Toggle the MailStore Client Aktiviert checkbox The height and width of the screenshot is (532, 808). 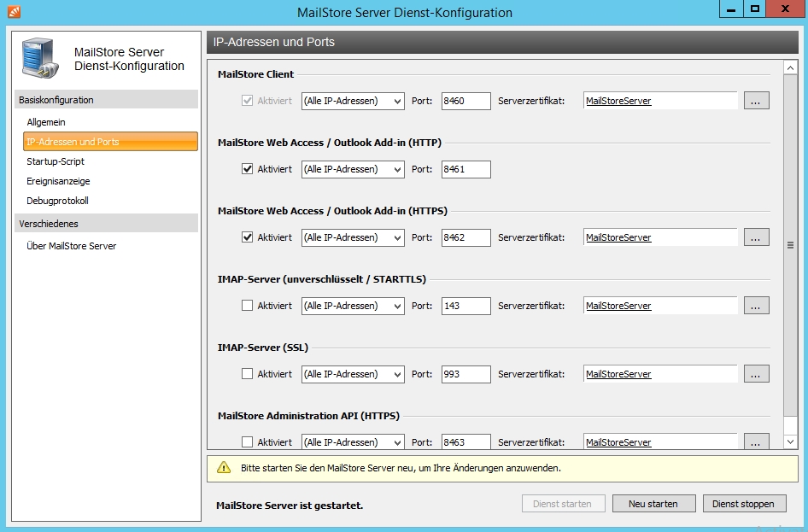[248, 101]
